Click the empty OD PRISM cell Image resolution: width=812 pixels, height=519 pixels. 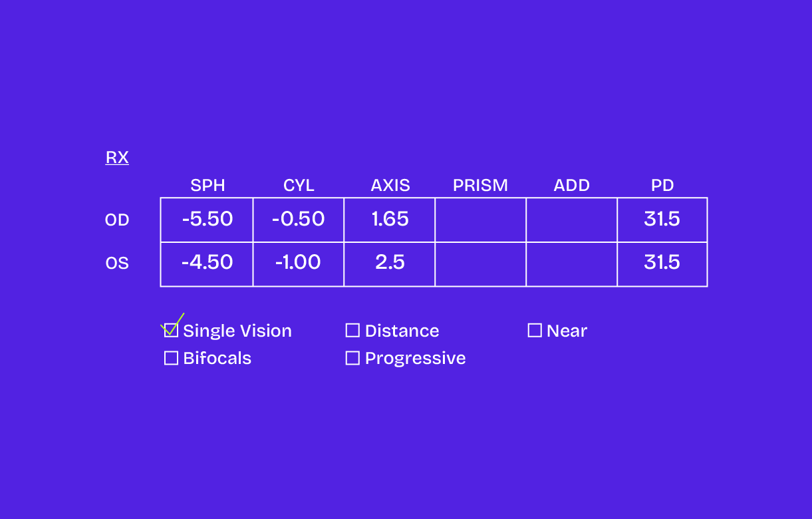[x=480, y=220]
